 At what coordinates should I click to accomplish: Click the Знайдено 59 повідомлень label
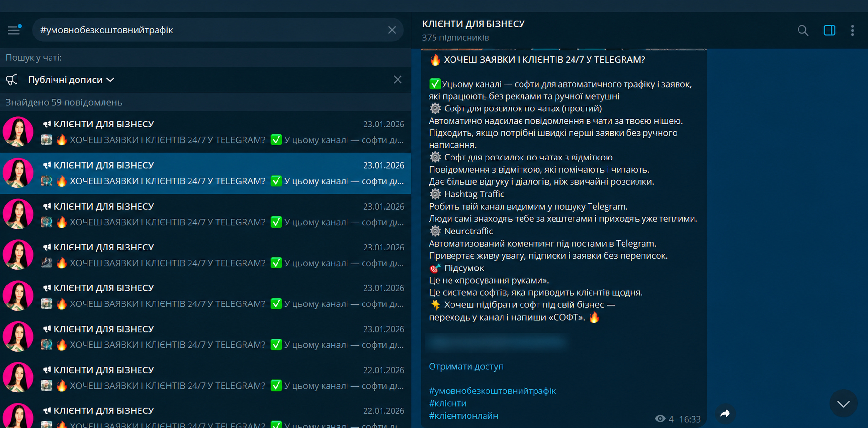pyautogui.click(x=64, y=102)
